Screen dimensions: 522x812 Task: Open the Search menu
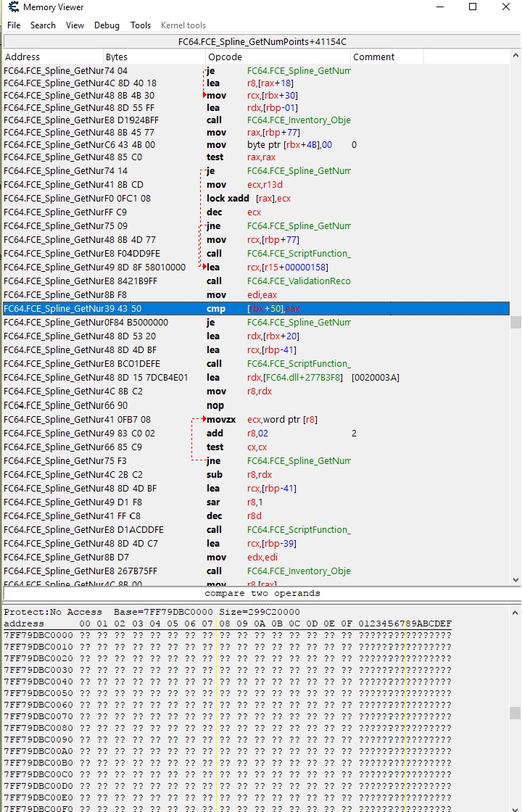coord(43,25)
